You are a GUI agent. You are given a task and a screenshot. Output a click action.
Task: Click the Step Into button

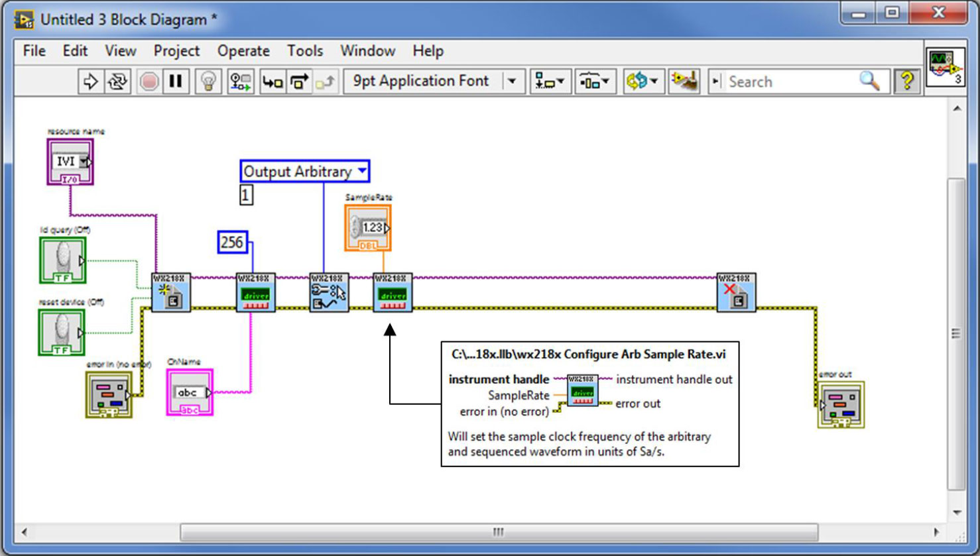(273, 82)
